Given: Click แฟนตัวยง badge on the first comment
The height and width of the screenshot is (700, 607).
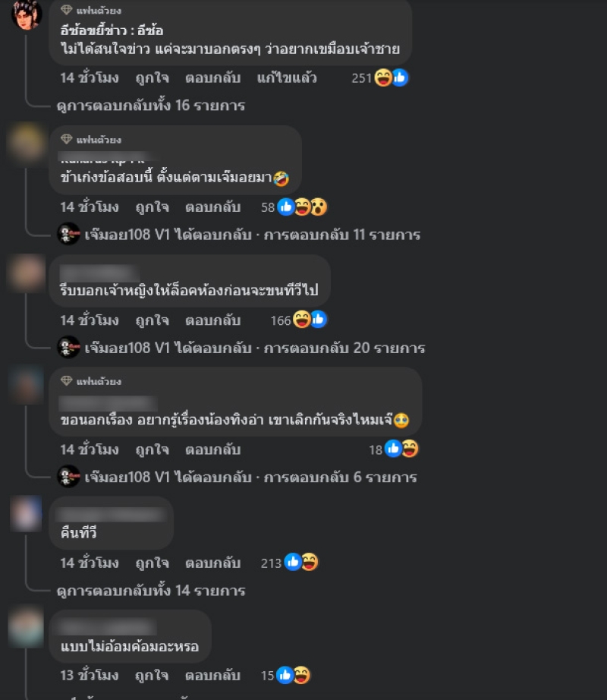Looking at the screenshot, I should click(x=91, y=10).
